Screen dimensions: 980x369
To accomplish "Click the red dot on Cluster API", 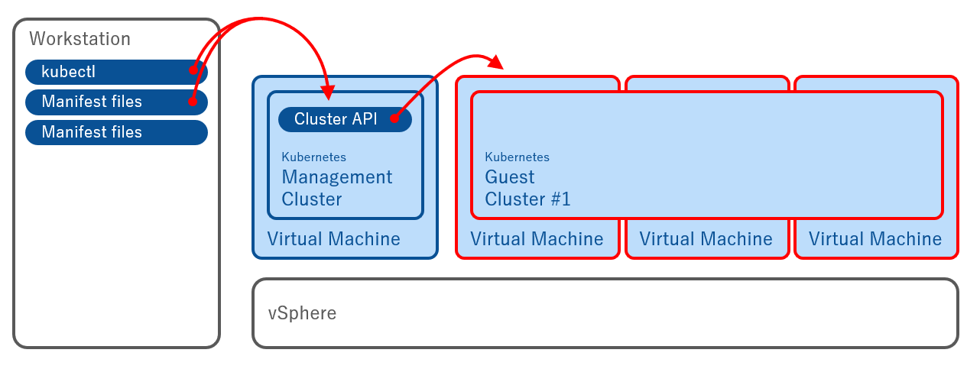I will 394,118.
